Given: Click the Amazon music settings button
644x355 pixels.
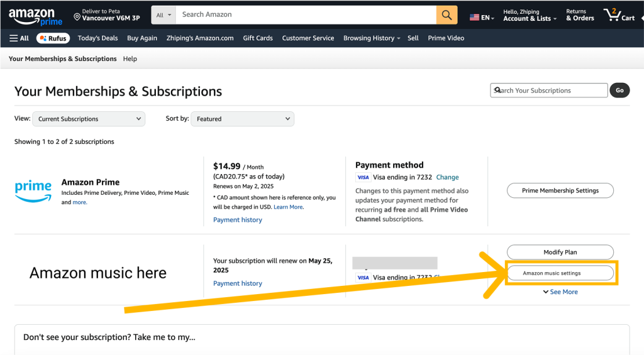Looking at the screenshot, I should pyautogui.click(x=560, y=273).
